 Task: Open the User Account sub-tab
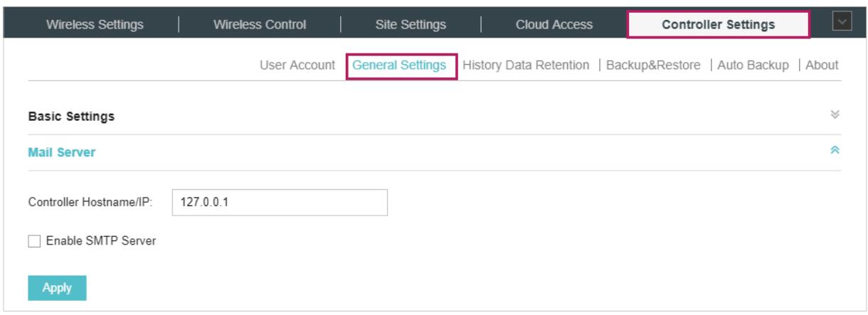point(297,65)
